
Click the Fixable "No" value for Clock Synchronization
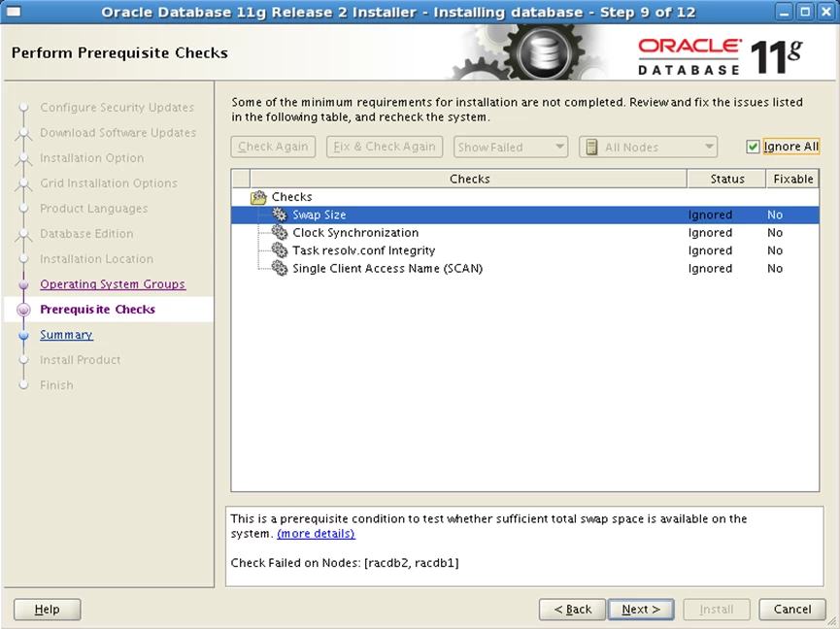coord(775,233)
